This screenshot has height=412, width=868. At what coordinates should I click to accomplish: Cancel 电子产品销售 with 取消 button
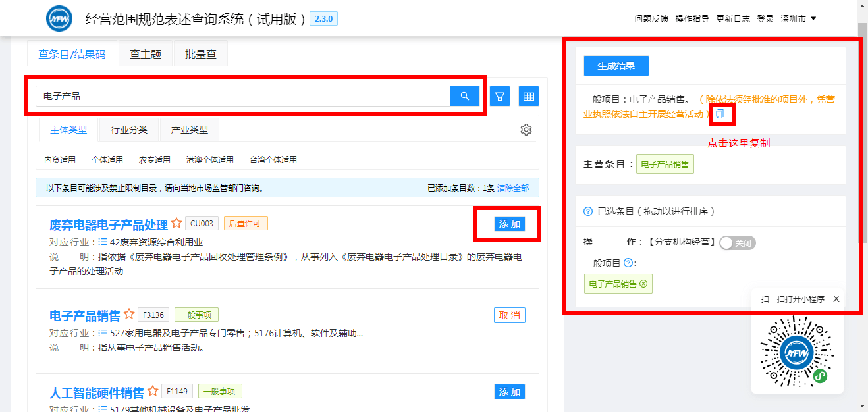509,315
